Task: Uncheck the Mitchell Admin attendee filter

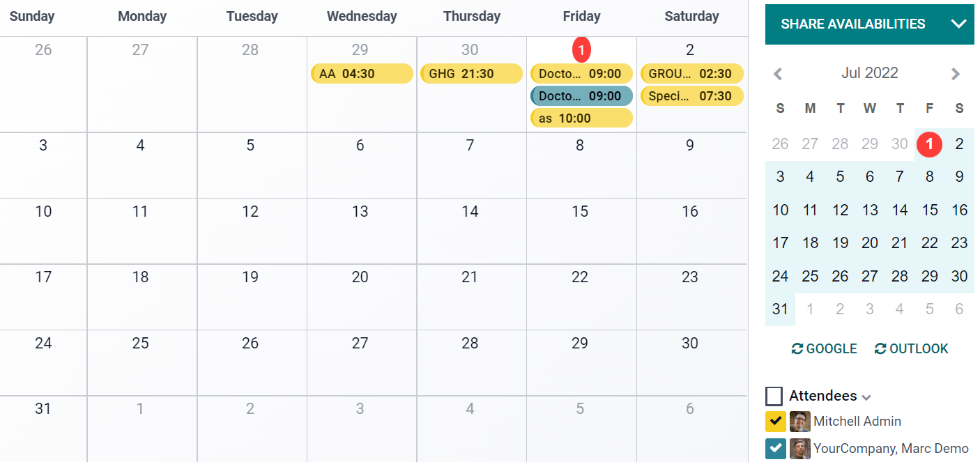Action: [775, 422]
